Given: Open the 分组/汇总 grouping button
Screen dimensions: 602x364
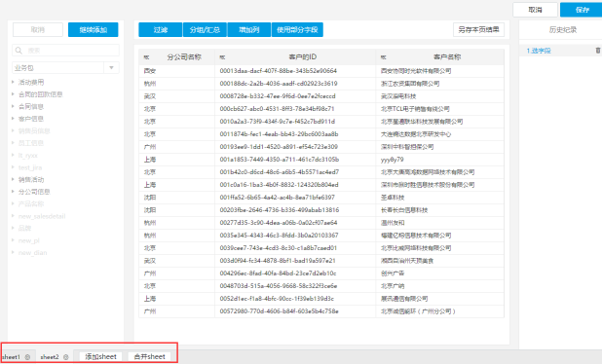Looking at the screenshot, I should pos(205,29).
